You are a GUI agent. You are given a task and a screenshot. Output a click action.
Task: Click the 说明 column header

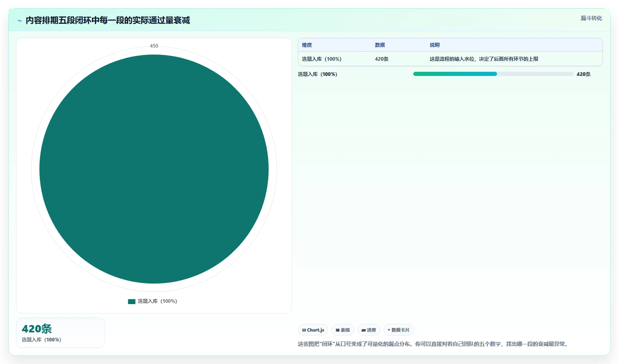pos(435,45)
